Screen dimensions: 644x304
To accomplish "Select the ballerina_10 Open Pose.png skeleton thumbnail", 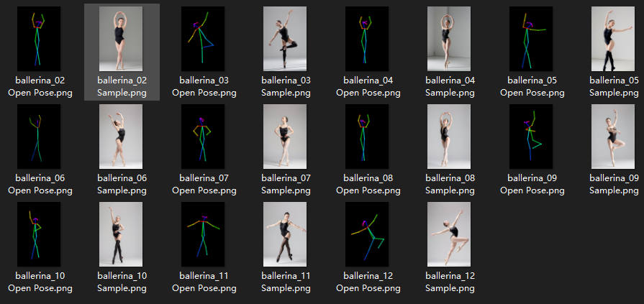I will 39,234.
